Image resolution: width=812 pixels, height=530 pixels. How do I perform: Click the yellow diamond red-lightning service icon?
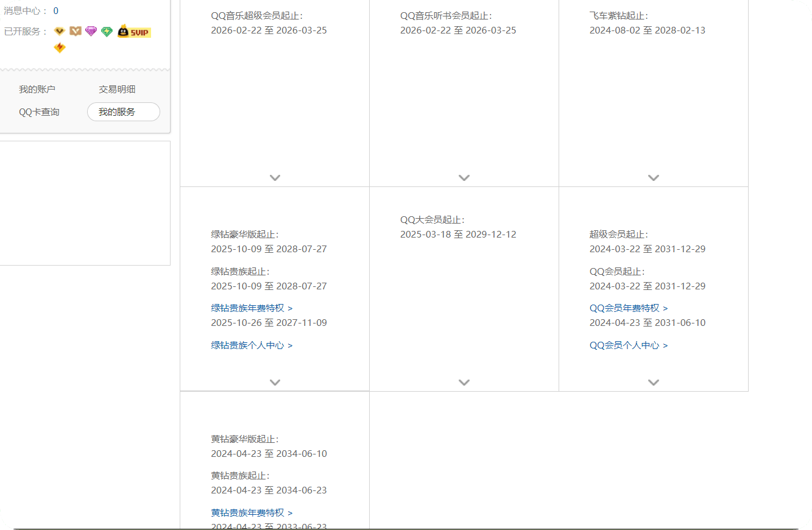pos(60,48)
